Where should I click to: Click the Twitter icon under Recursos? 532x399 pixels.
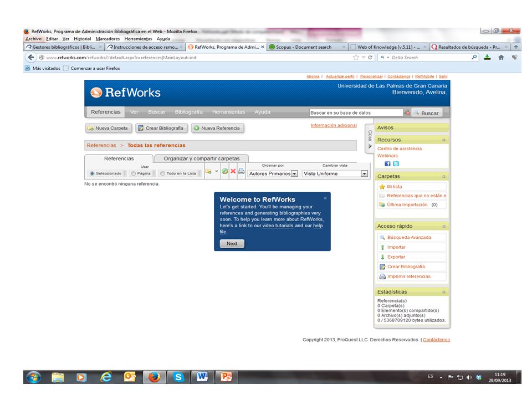396,164
